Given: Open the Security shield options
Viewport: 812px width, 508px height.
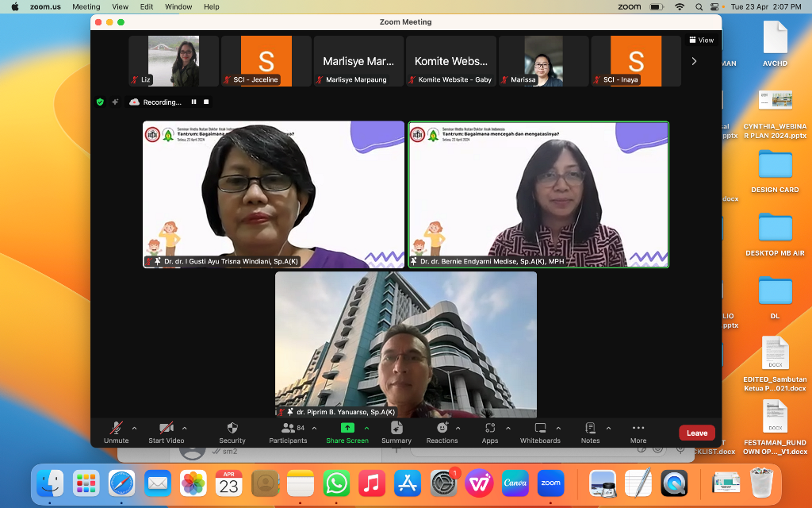Looking at the screenshot, I should 232,433.
